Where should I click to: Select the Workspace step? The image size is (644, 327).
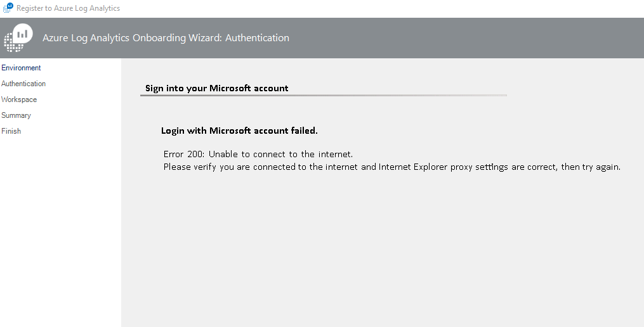(x=19, y=99)
